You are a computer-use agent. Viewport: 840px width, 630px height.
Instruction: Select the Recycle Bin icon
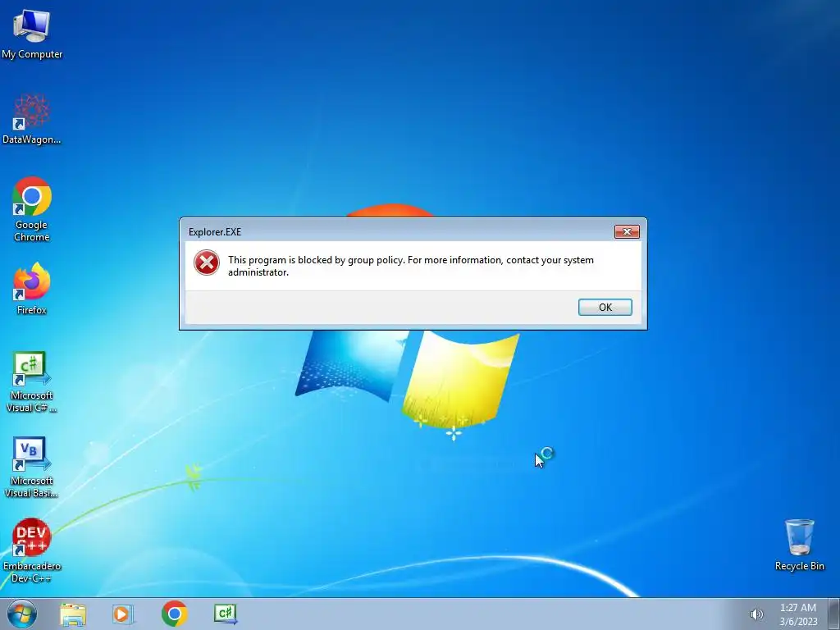tap(799, 545)
